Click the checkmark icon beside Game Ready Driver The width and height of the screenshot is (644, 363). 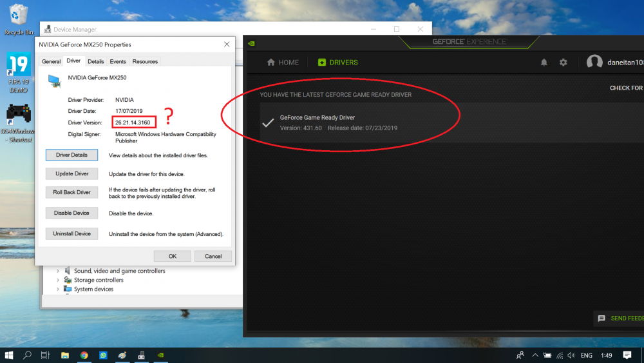[x=268, y=123]
